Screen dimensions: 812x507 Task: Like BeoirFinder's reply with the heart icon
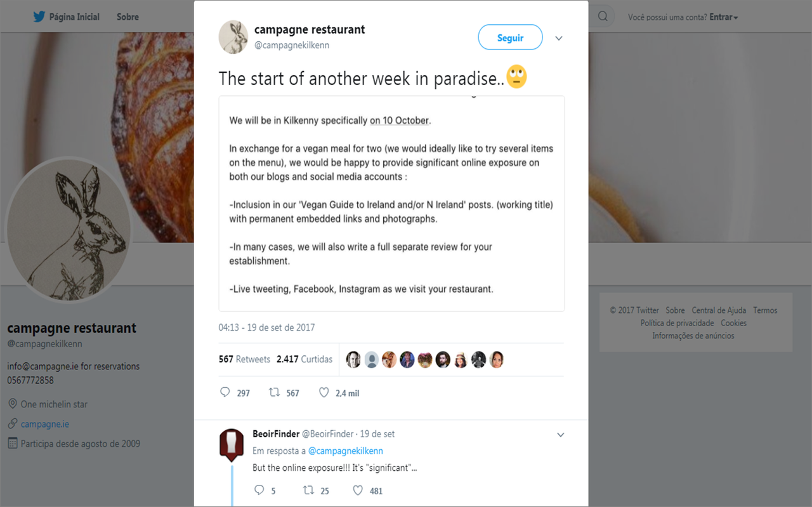(x=358, y=491)
